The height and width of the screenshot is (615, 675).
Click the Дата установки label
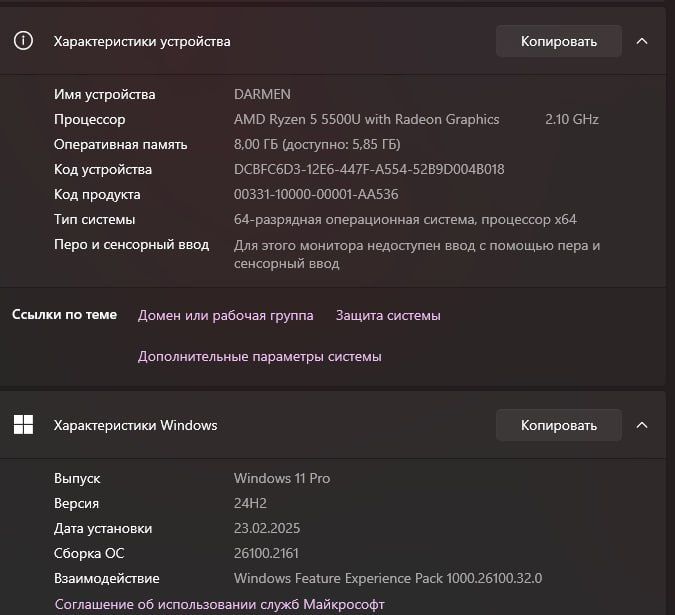(x=103, y=528)
